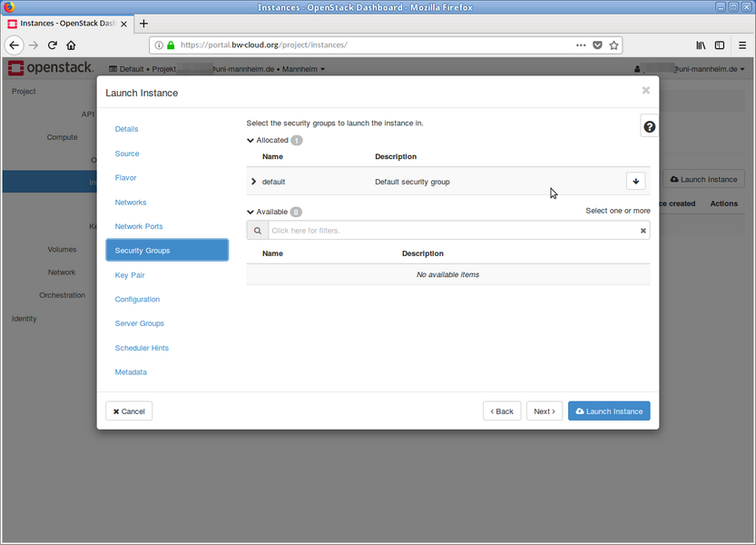
Task: Switch to the Key Pair wizard step
Action: pyautogui.click(x=129, y=274)
